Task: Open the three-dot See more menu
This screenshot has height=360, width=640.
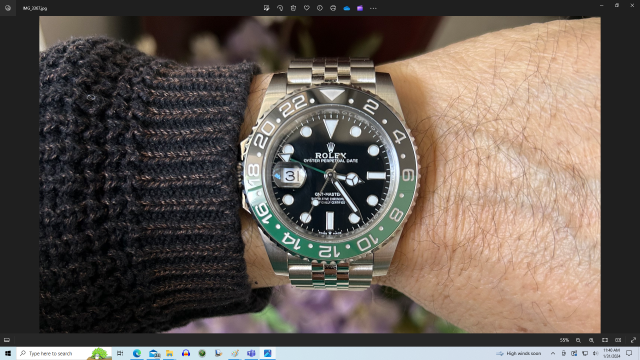Action: coord(373,8)
